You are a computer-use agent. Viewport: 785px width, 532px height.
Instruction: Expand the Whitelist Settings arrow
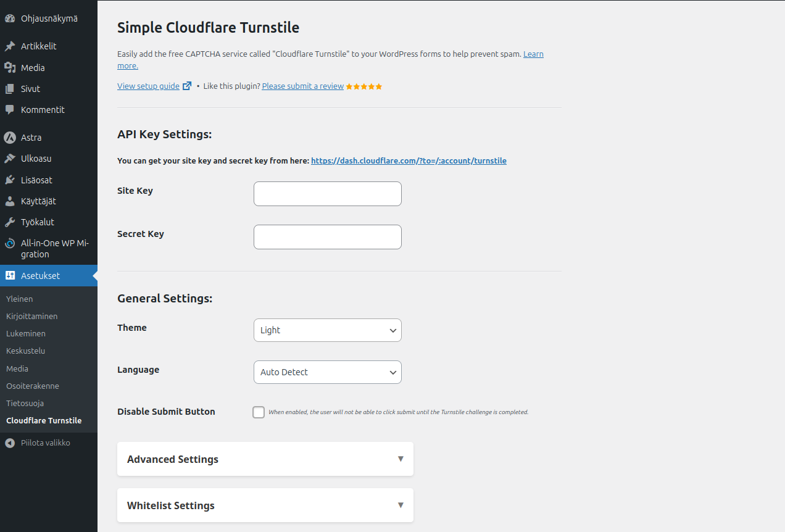point(401,505)
